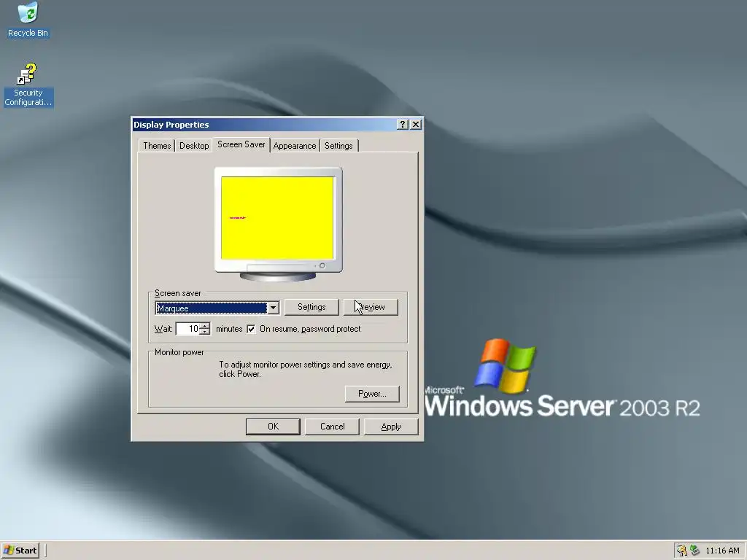The height and width of the screenshot is (560, 747).
Task: Open the Appearance tab
Action: tap(295, 146)
